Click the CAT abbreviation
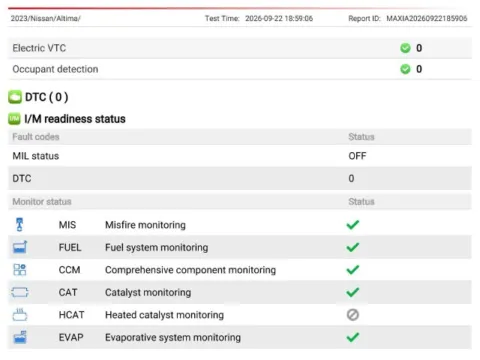Screen dimensions: 480x360 pyautogui.click(x=68, y=292)
